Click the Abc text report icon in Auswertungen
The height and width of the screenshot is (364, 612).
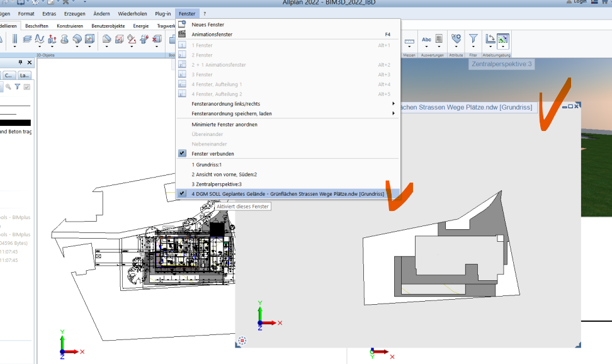[427, 40]
